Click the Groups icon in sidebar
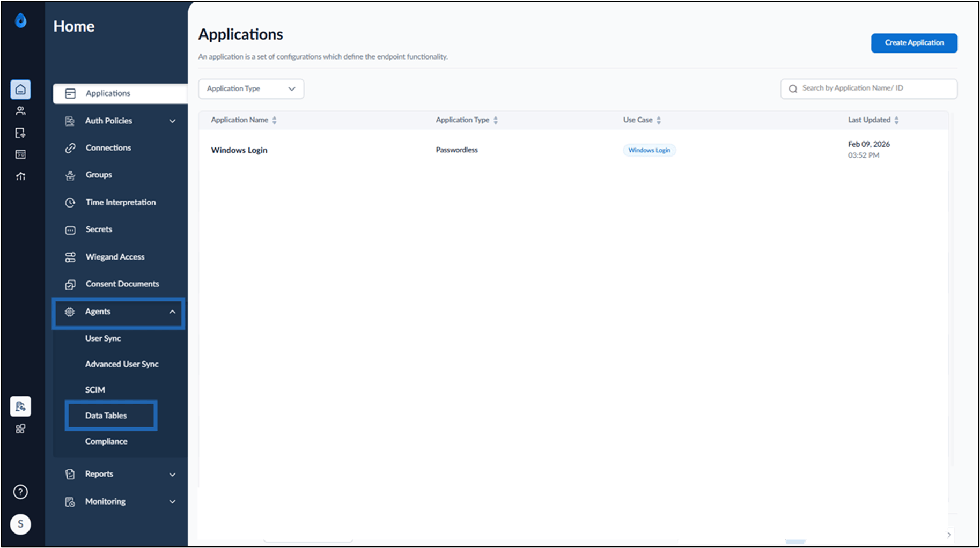Screen dimensions: 980x548 click(x=70, y=175)
